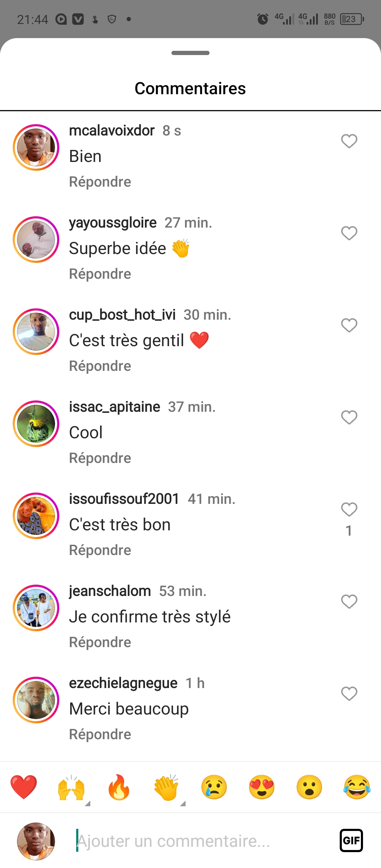
Task: Insert surprised face emoji
Action: point(309,787)
